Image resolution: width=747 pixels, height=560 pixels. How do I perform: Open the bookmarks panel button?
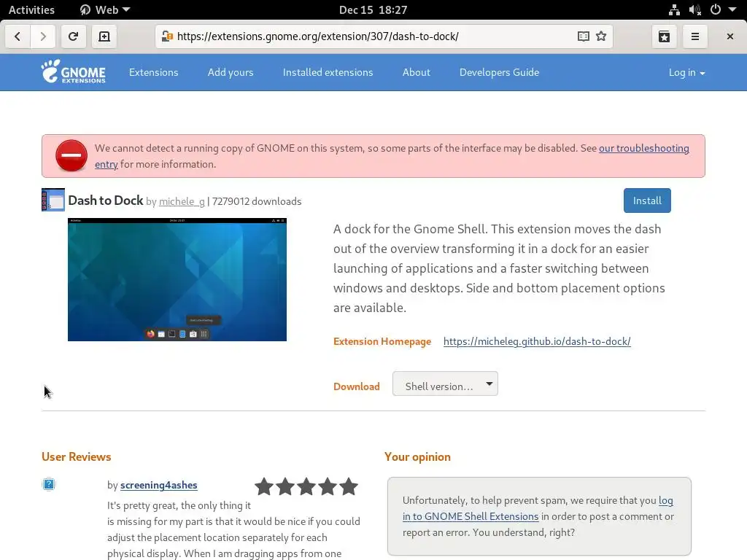point(664,36)
